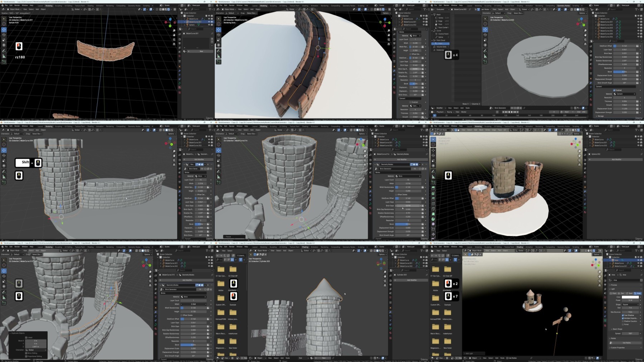Select the Vertex domain in the spreadsheet
Image resolution: width=644 pixels, height=362 pixels.
tap(441, 18)
